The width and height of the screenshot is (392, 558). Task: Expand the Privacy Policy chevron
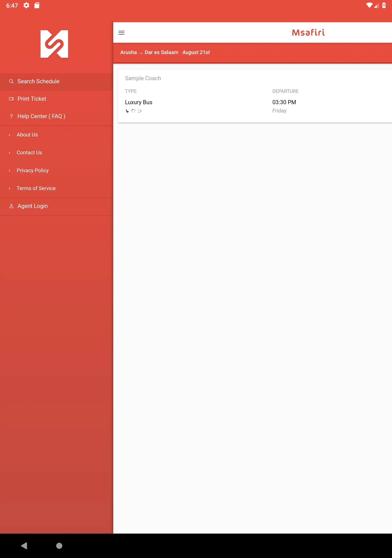(x=9, y=171)
